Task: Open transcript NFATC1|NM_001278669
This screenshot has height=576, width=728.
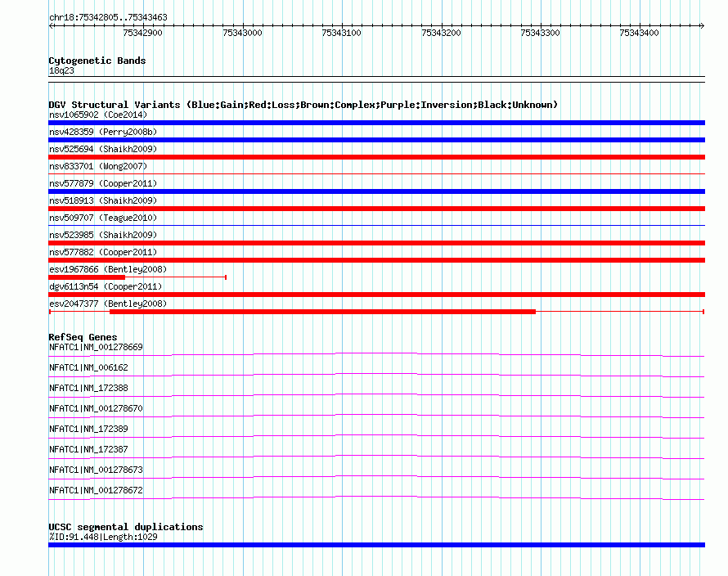Action: 96,347
